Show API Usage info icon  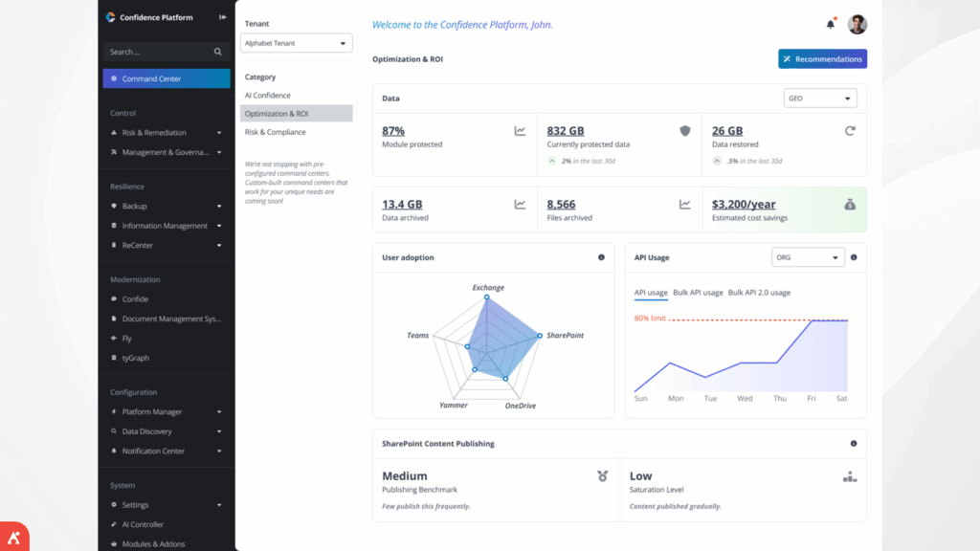(x=854, y=257)
